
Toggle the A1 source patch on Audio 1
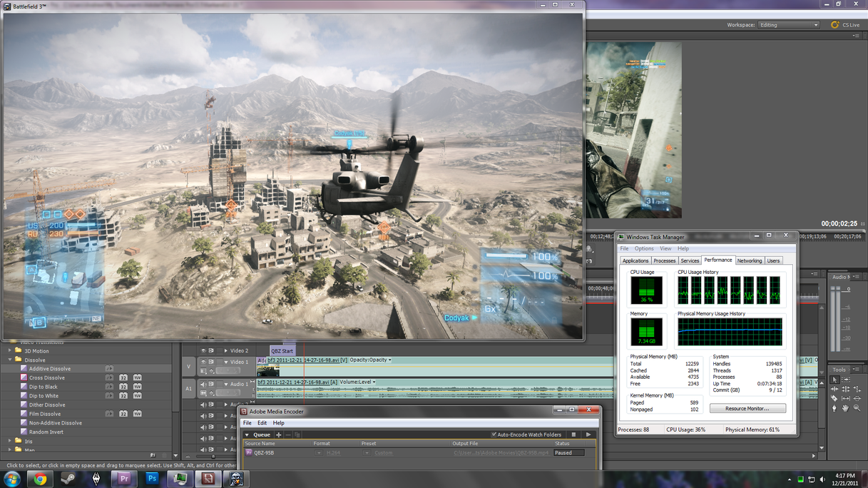pyautogui.click(x=188, y=389)
